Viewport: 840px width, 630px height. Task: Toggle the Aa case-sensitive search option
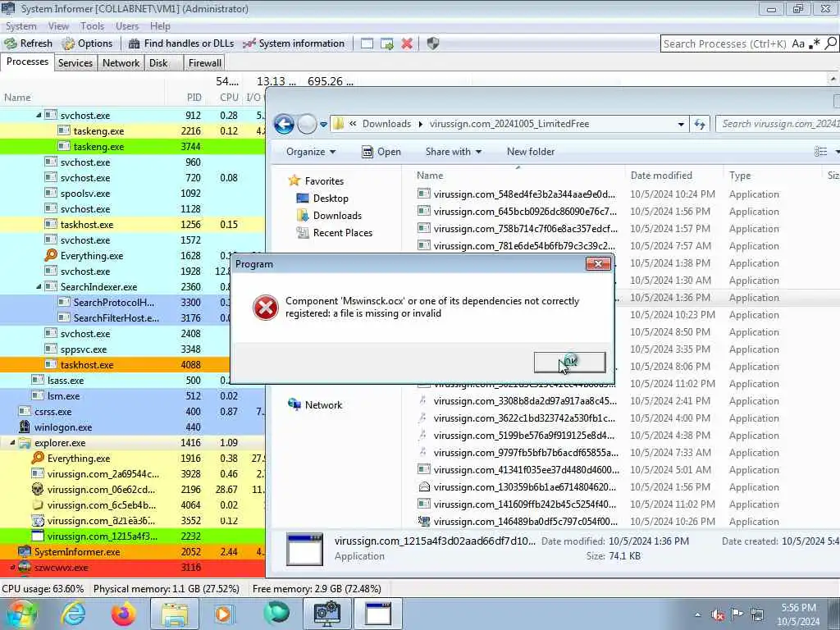798,44
